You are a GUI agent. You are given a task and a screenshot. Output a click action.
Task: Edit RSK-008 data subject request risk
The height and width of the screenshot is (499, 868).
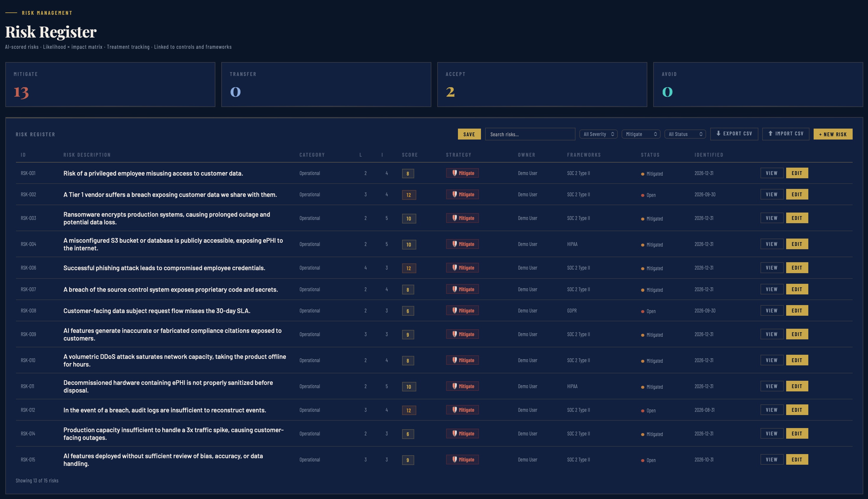coord(797,310)
